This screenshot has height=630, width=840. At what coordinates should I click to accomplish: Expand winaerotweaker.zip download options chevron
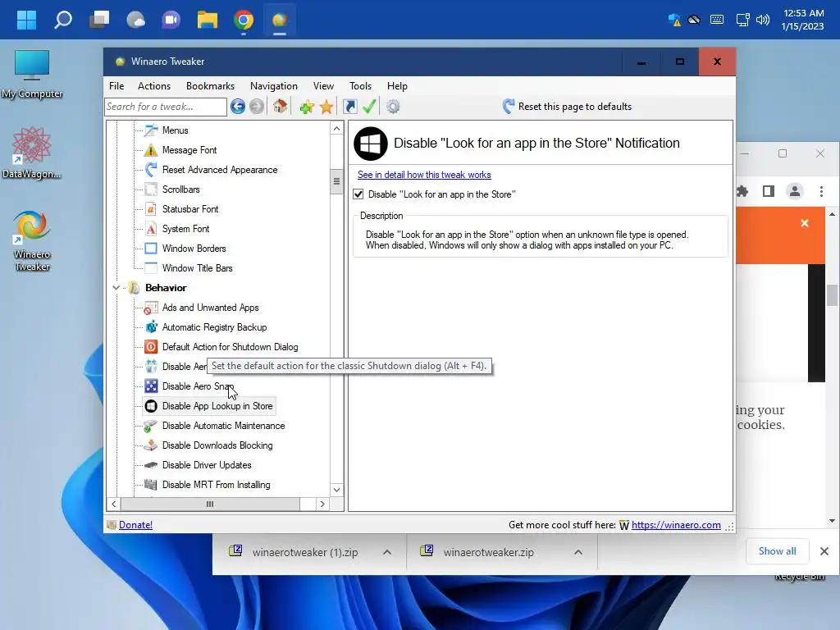point(578,552)
